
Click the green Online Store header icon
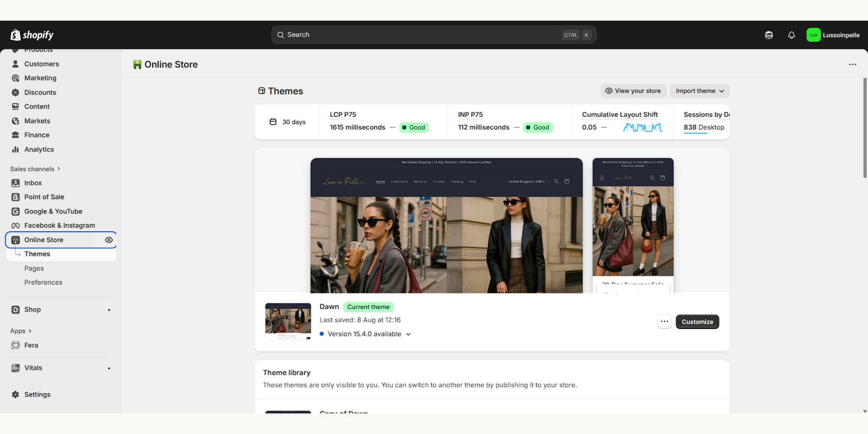click(x=137, y=65)
